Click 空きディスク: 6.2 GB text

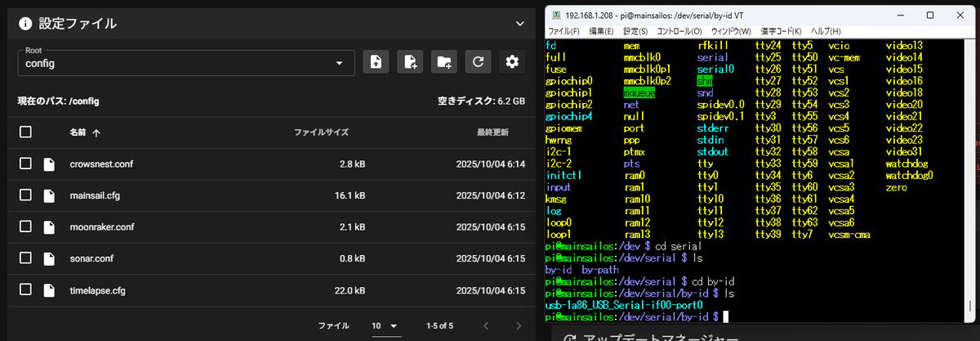point(481,101)
